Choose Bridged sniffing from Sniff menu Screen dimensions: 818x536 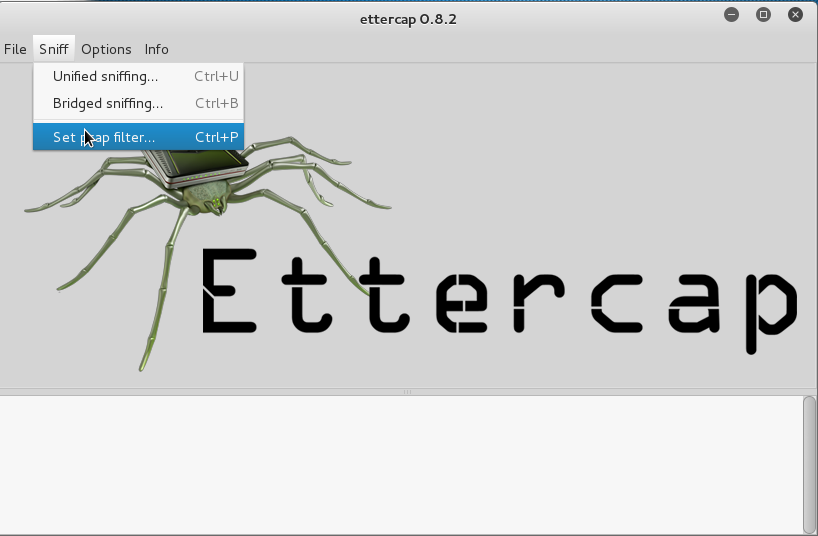click(x=138, y=103)
